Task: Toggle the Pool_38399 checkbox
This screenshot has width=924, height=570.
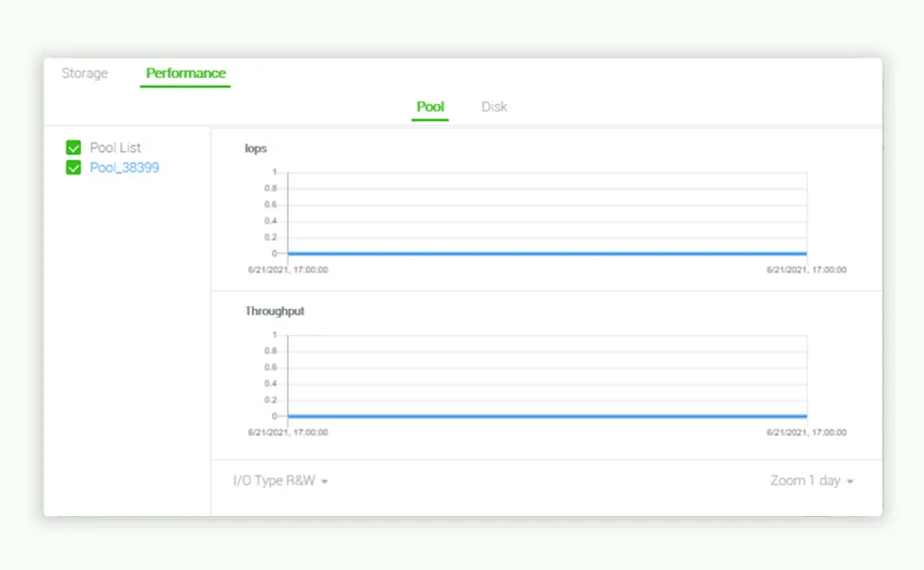Action: point(73,168)
